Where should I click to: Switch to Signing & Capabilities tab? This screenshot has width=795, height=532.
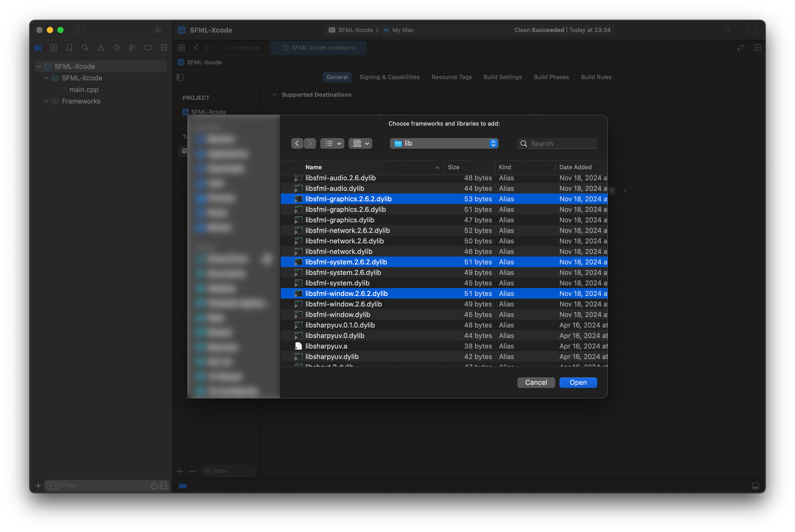pos(390,77)
